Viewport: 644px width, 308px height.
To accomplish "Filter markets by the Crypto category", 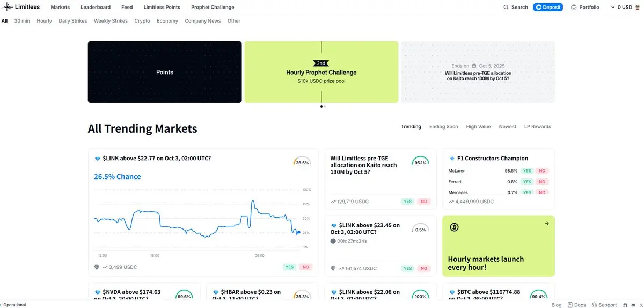I will pos(142,21).
